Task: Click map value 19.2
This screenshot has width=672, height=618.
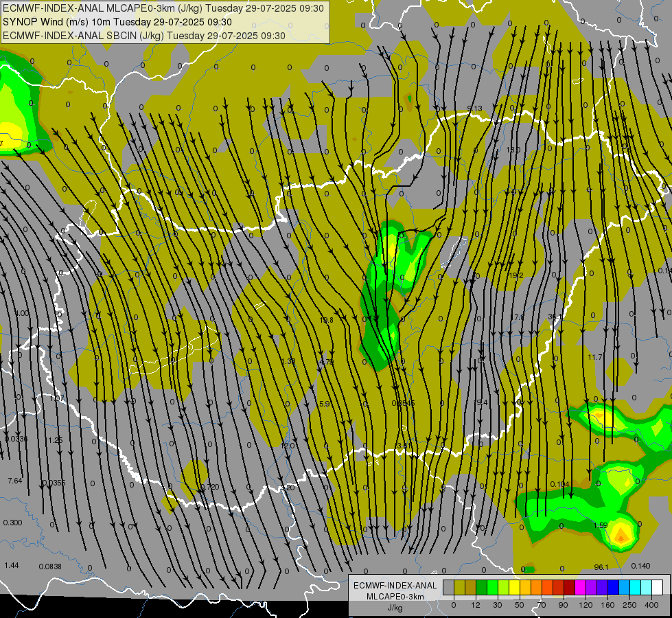Action: [516, 276]
